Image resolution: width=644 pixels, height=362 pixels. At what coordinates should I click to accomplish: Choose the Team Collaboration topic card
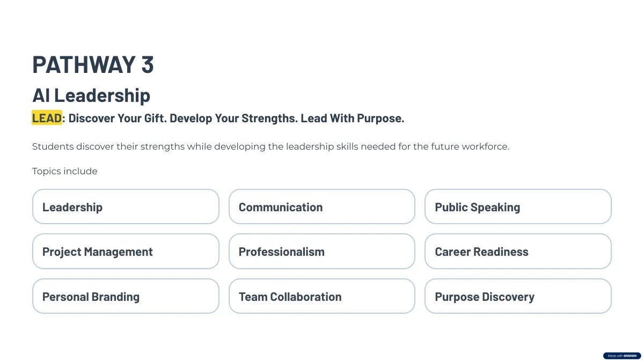[x=322, y=296]
